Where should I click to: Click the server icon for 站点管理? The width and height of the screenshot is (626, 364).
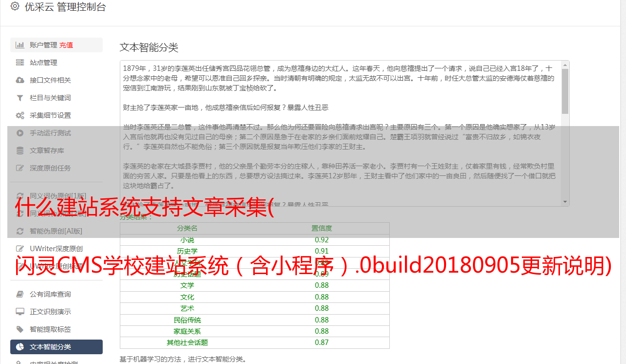20,63
